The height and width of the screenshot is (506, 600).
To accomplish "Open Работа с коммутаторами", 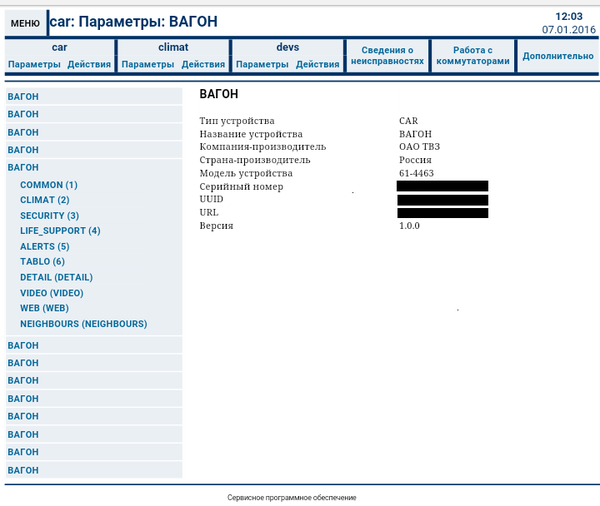I will (x=473, y=55).
